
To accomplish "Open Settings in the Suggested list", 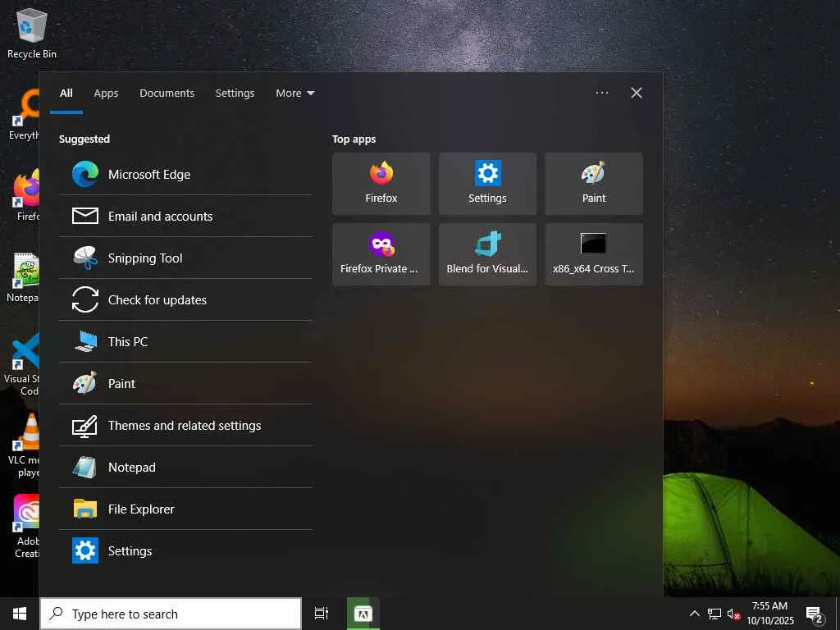I will click(185, 550).
